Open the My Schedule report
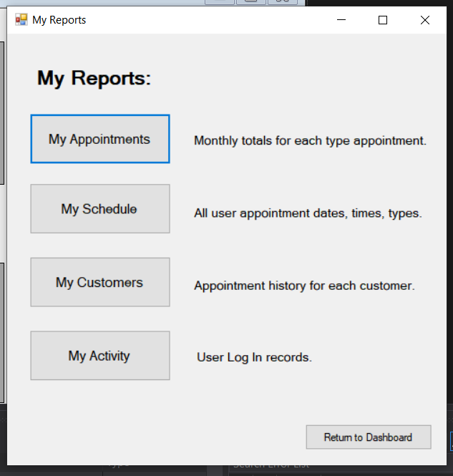This screenshot has width=453, height=476. [x=100, y=208]
